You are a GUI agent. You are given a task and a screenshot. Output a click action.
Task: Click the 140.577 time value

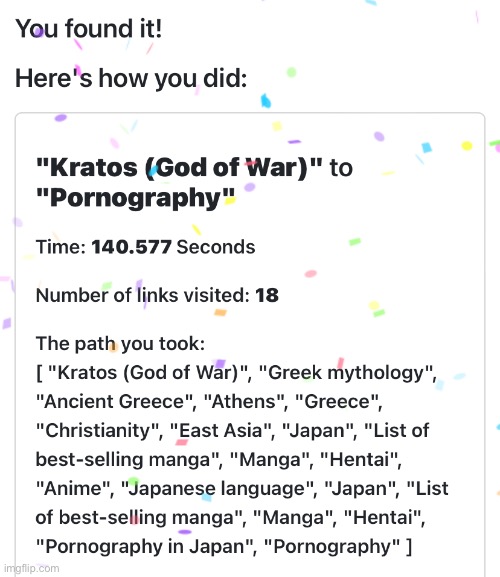pos(131,247)
